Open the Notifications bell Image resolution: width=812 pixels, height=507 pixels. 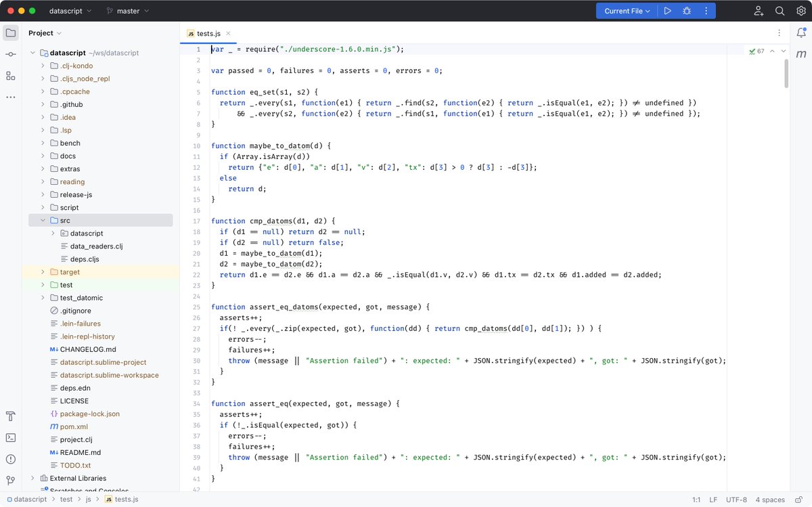click(801, 32)
